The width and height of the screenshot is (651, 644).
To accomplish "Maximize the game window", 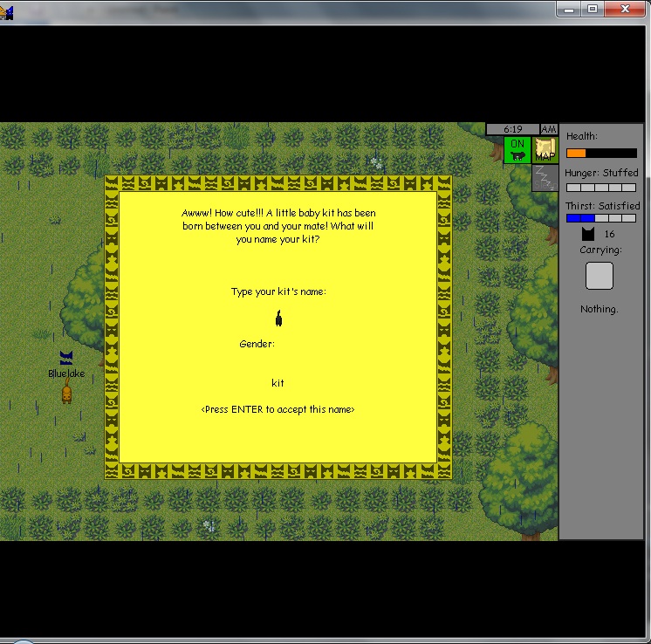I will 593,8.
